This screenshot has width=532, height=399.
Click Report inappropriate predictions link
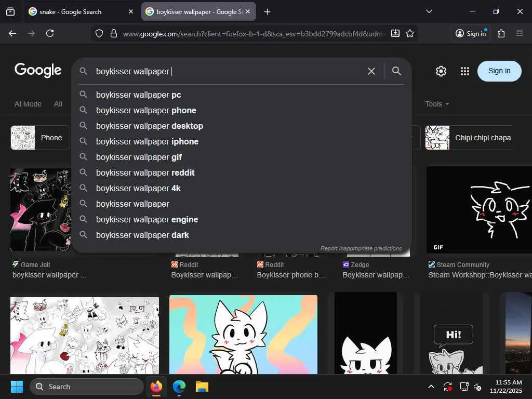(x=361, y=248)
